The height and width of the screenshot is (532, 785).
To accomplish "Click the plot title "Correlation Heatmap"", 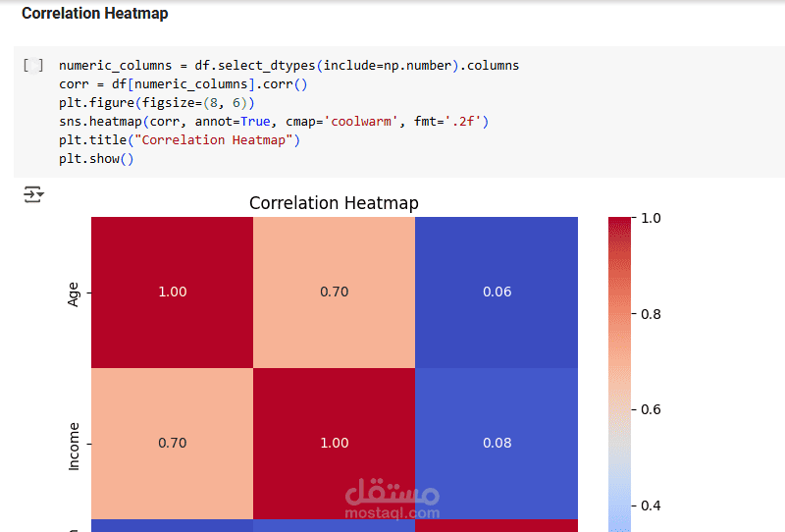I will (x=334, y=203).
